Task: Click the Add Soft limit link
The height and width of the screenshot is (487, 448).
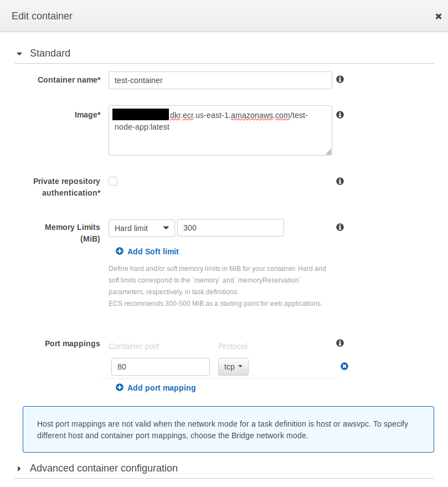Action: pyautogui.click(x=153, y=252)
